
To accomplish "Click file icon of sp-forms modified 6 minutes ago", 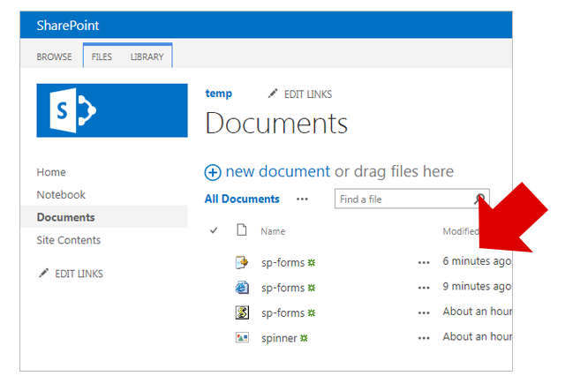I will tap(242, 262).
